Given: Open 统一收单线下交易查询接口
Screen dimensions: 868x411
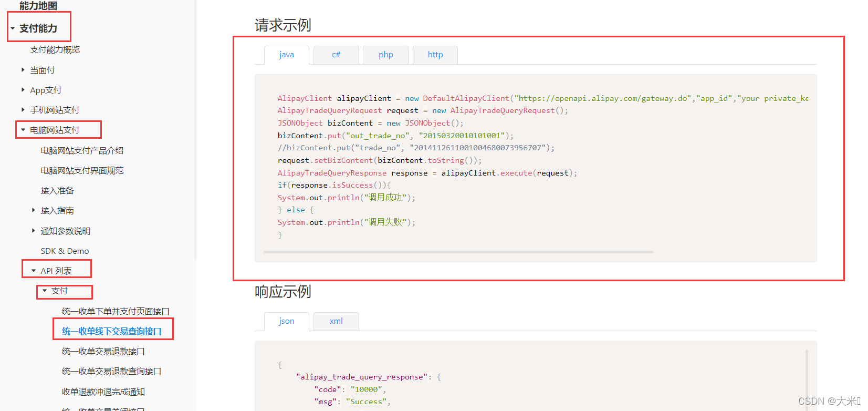Looking at the screenshot, I should [112, 331].
